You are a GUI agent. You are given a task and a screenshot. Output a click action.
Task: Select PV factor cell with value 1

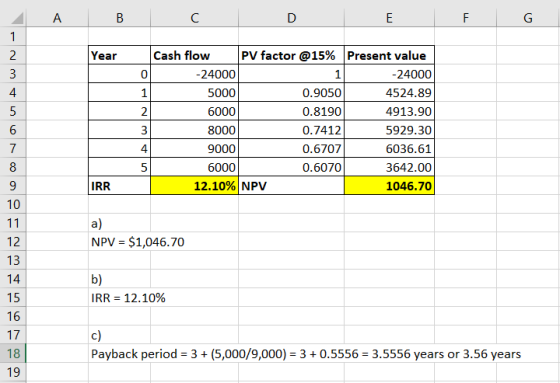pos(291,74)
